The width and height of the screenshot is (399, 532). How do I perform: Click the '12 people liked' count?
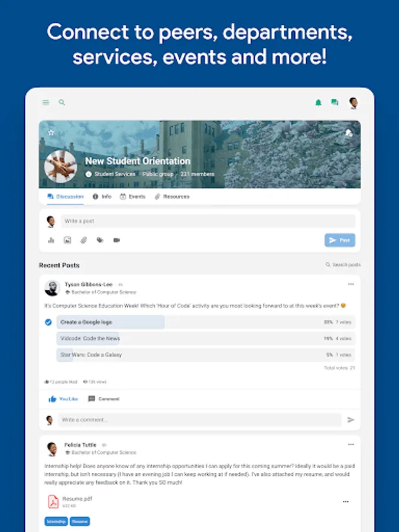61,382
